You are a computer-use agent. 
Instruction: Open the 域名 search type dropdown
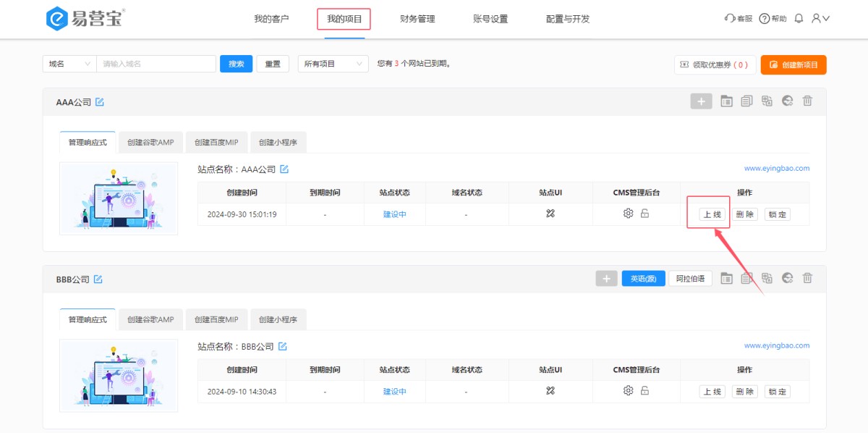pyautogui.click(x=69, y=64)
